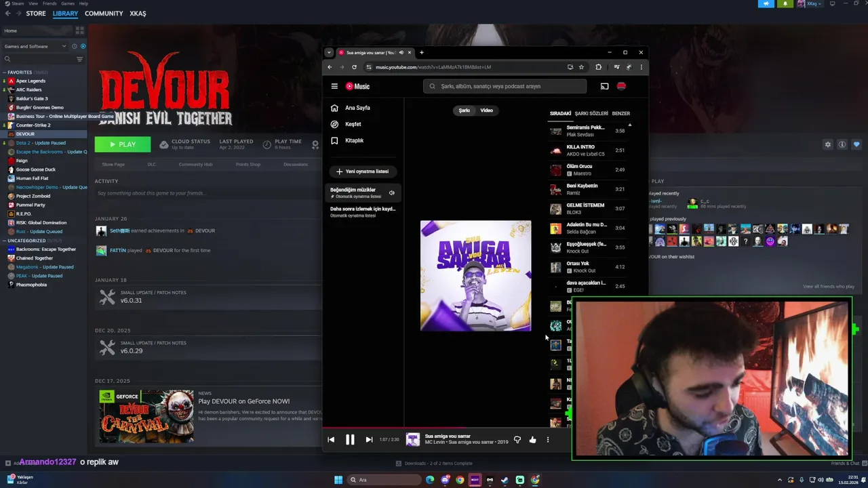Dislike the currently playing song
Viewport: 868px width, 488px height.
click(x=517, y=440)
